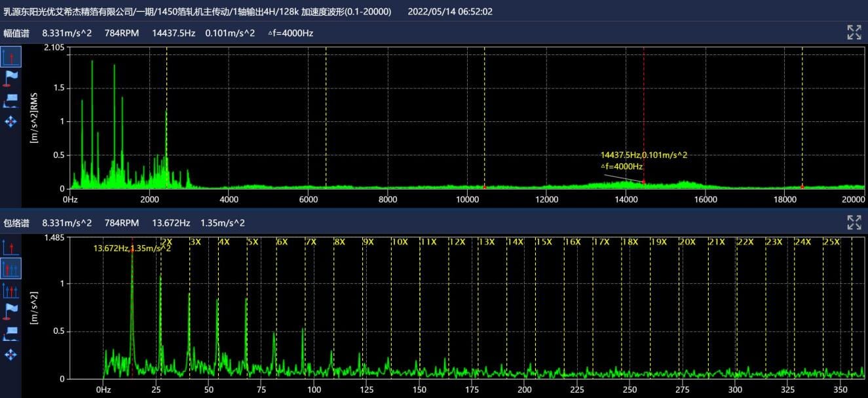Viewport: 868px width, 398px height.
Task: Click the 13.672Hz value in envelope header
Action: (x=171, y=223)
